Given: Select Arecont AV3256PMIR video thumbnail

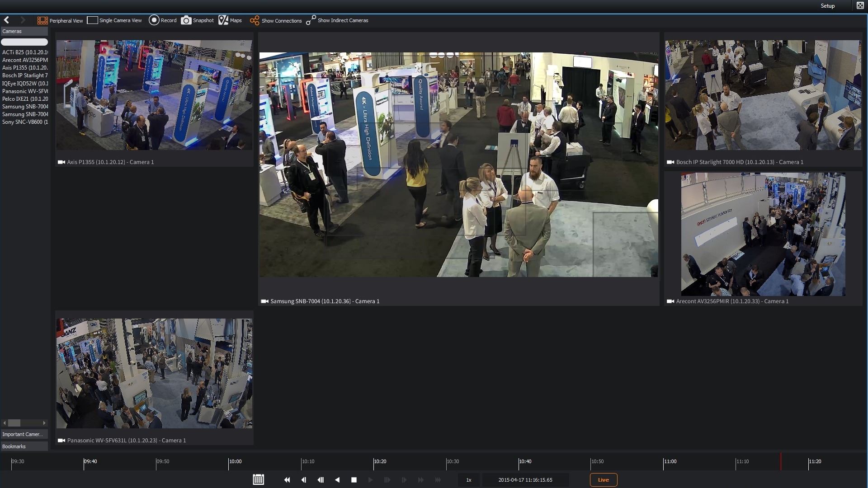Looking at the screenshot, I should [763, 234].
